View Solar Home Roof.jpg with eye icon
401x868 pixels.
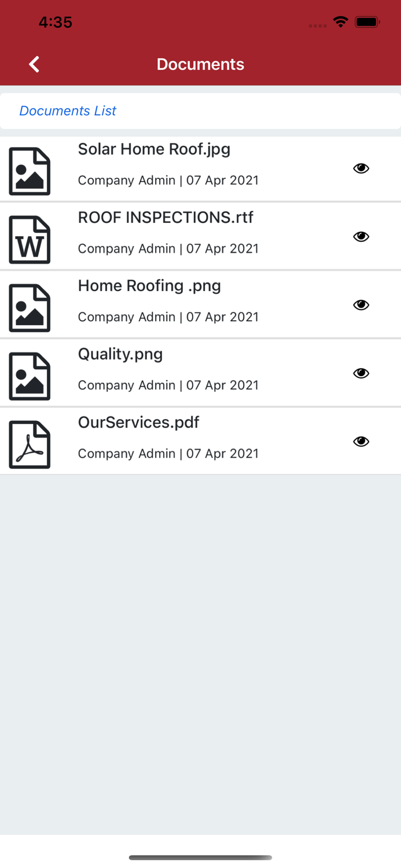point(361,168)
